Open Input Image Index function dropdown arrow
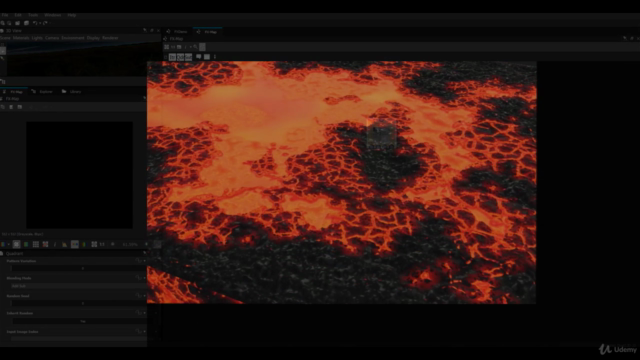Screen dimensions: 640x360 [144, 331]
